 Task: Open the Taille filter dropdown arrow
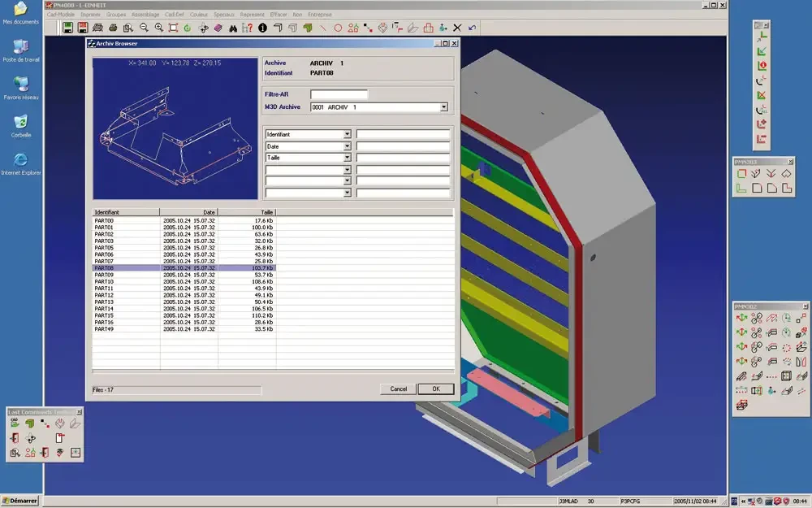pyautogui.click(x=347, y=158)
